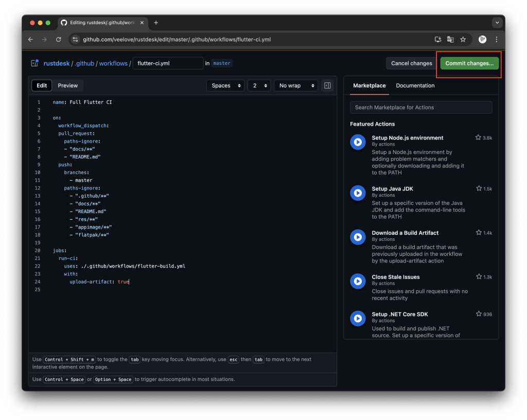The width and height of the screenshot is (527, 420).
Task: Open the Documentation tab
Action: 414,85
